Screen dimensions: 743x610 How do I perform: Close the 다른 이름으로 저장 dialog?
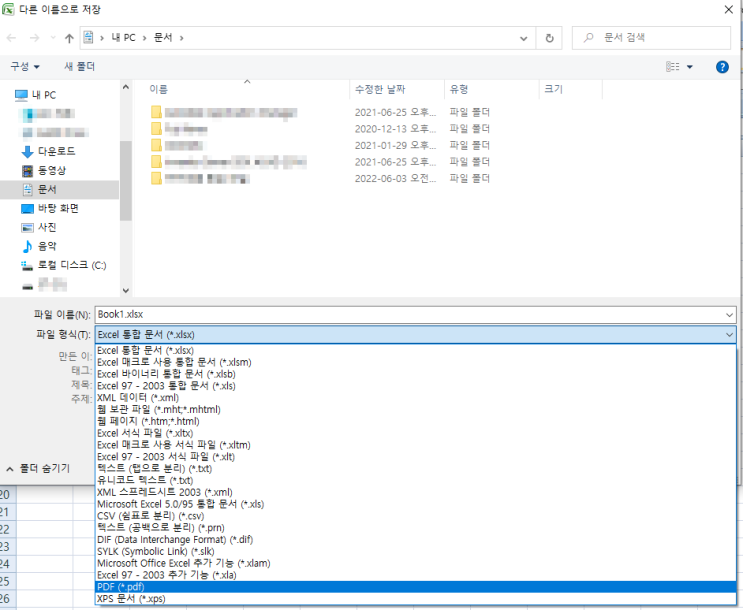729,9
